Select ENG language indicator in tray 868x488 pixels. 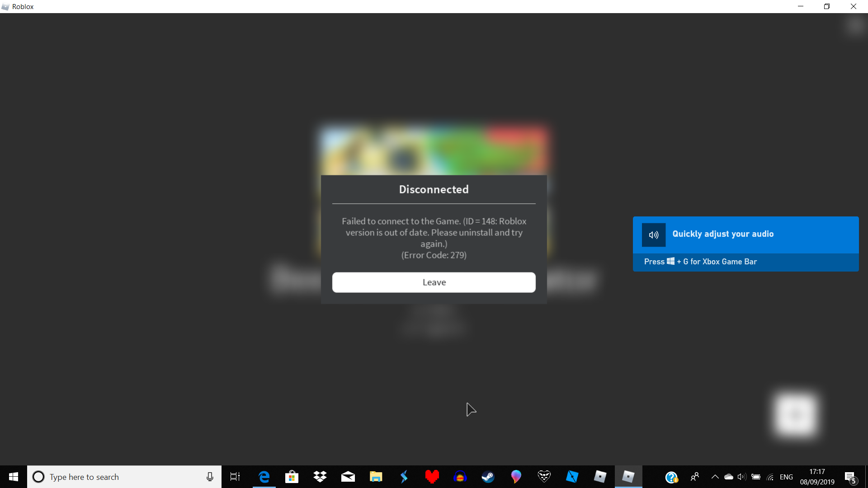click(x=786, y=476)
